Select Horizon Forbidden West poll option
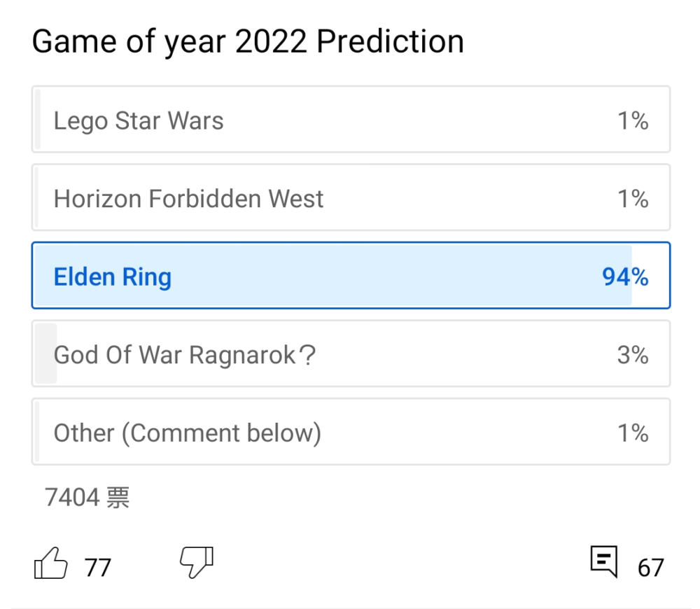This screenshot has width=700, height=609. tap(351, 197)
